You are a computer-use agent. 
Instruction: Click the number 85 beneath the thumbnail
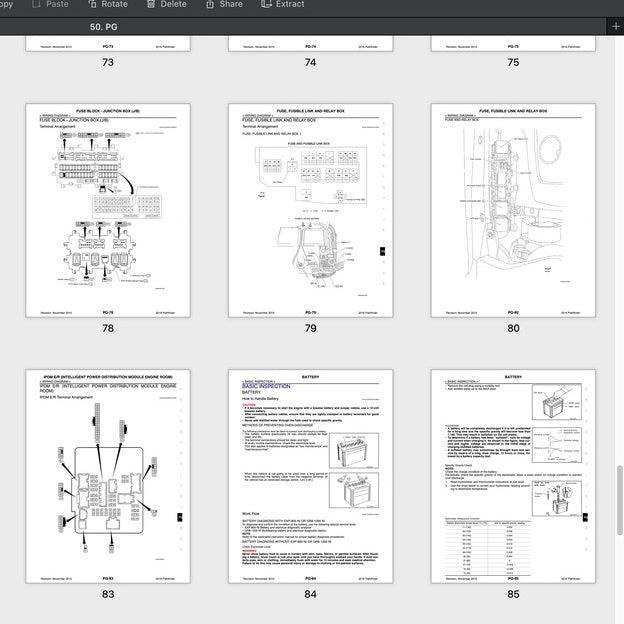513,593
